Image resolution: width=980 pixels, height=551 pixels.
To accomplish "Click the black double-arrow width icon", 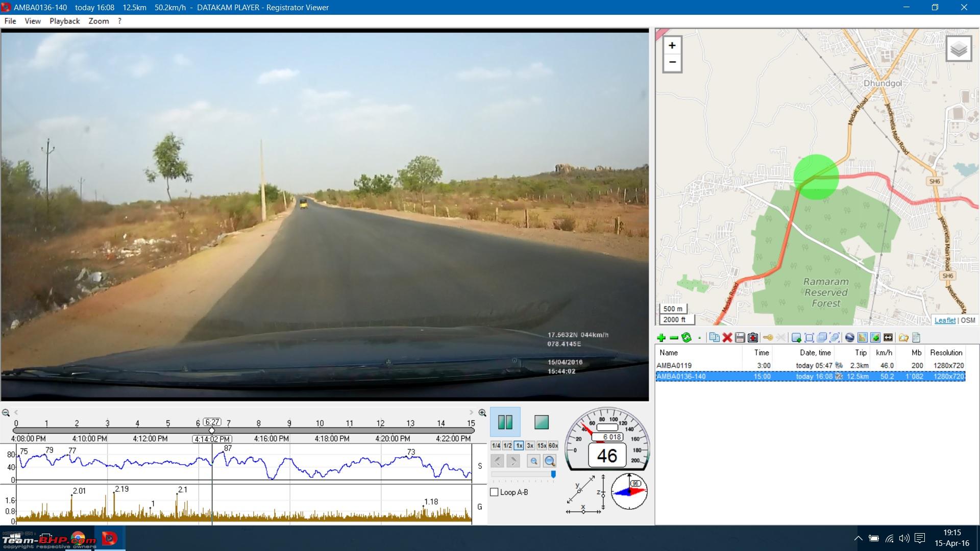I will [x=888, y=338].
